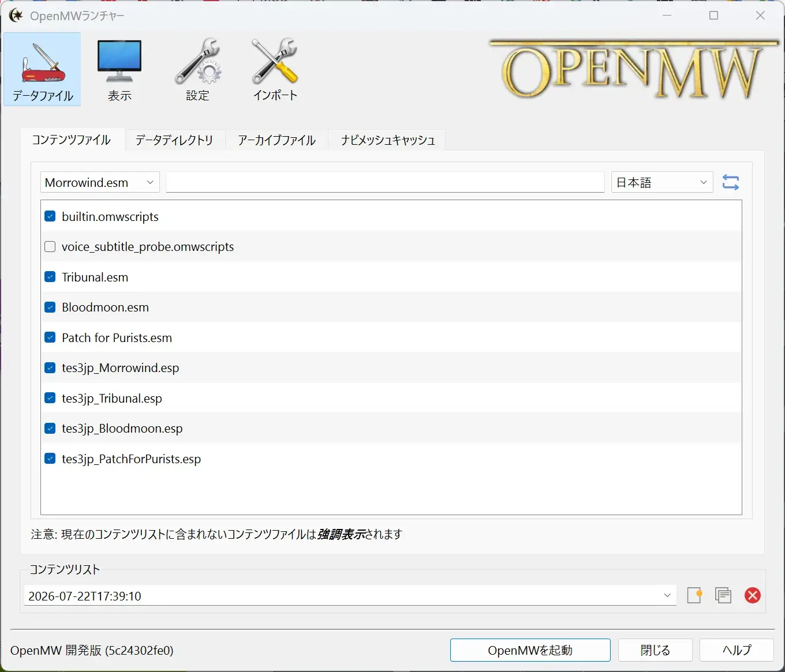Create a new content list icon
Screen dimensions: 785x672
pyautogui.click(x=694, y=595)
